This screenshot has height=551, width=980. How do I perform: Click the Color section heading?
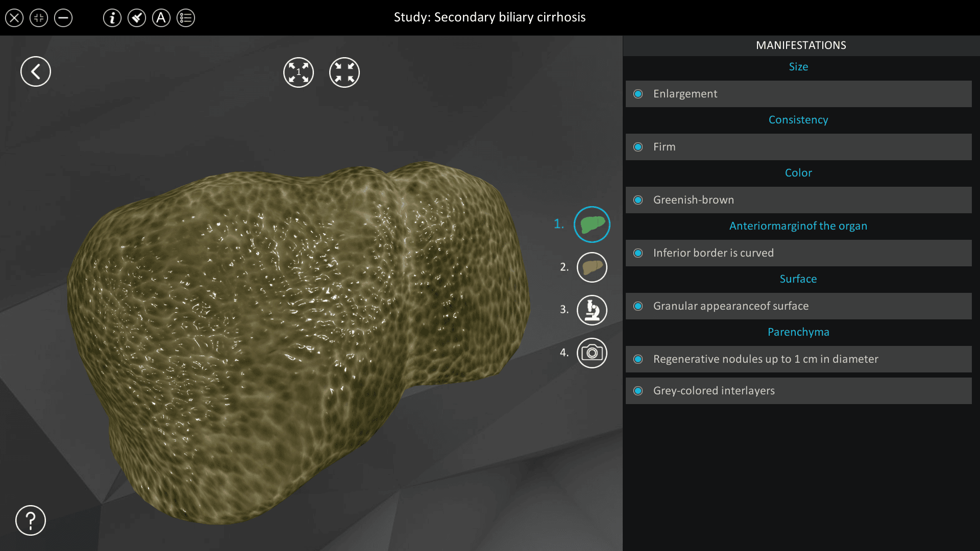coord(798,173)
